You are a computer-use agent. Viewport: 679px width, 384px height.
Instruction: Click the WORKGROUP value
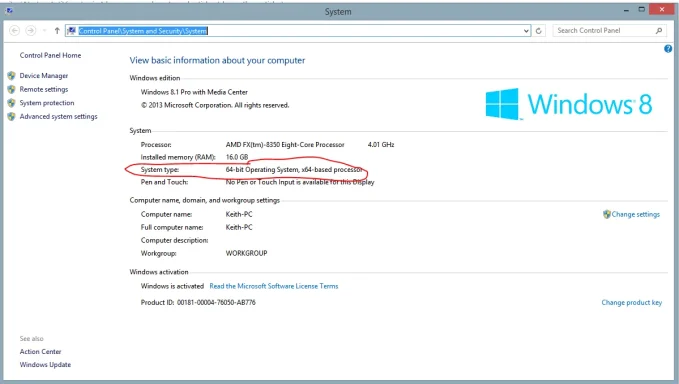point(246,253)
